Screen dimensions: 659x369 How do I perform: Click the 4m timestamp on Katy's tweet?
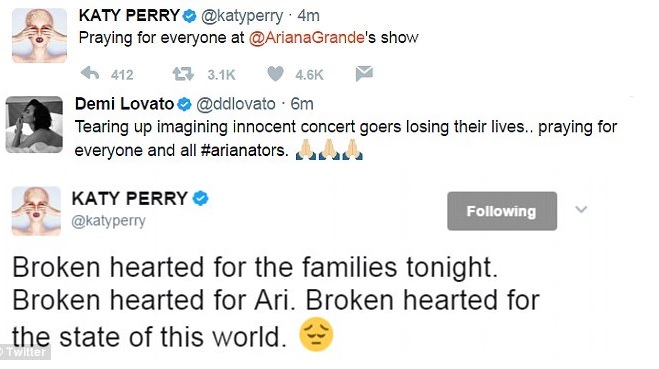tap(308, 16)
